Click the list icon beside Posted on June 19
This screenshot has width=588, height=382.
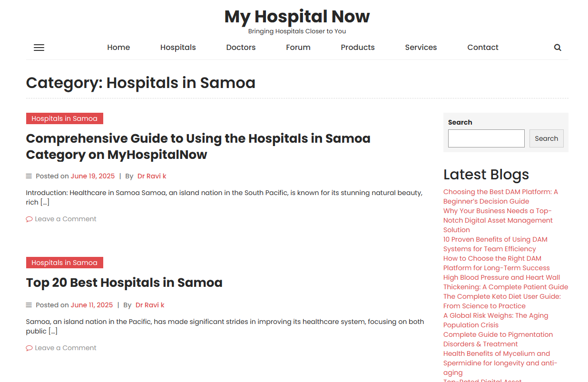[x=29, y=176]
